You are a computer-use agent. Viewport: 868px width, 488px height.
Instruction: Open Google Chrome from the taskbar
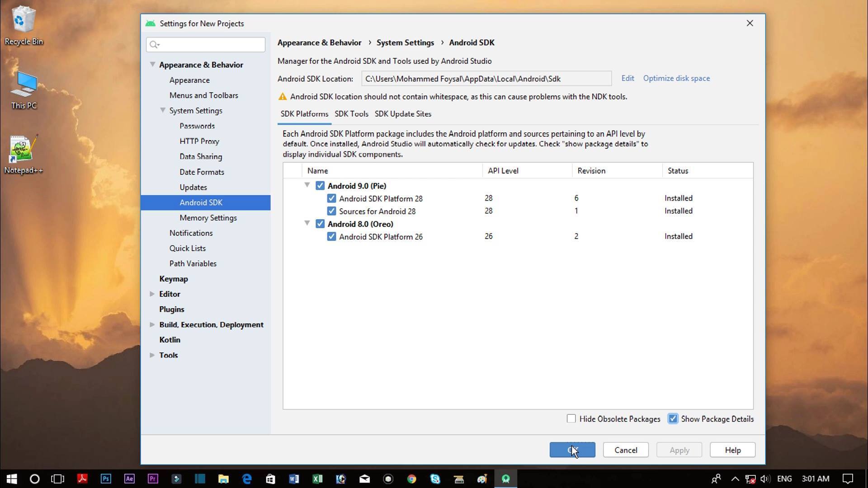[411, 479]
